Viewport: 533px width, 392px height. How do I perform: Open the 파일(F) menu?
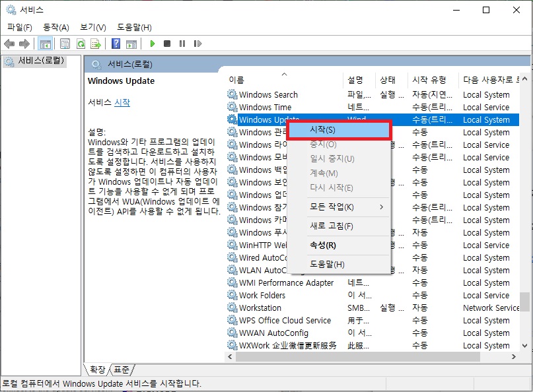tap(20, 27)
